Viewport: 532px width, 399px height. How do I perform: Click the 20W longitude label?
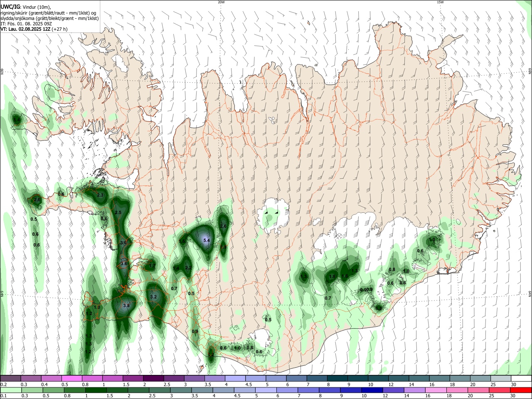(x=221, y=2)
